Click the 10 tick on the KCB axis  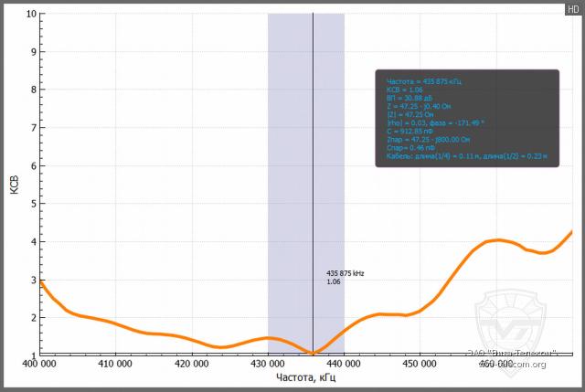[32, 16]
